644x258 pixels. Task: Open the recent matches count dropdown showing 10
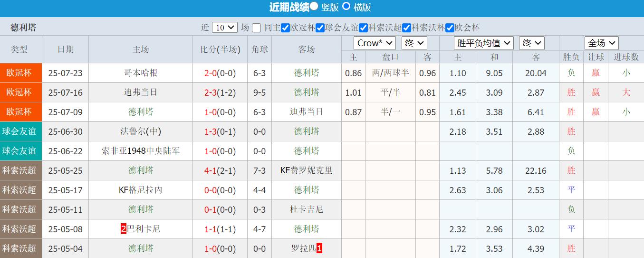click(225, 28)
